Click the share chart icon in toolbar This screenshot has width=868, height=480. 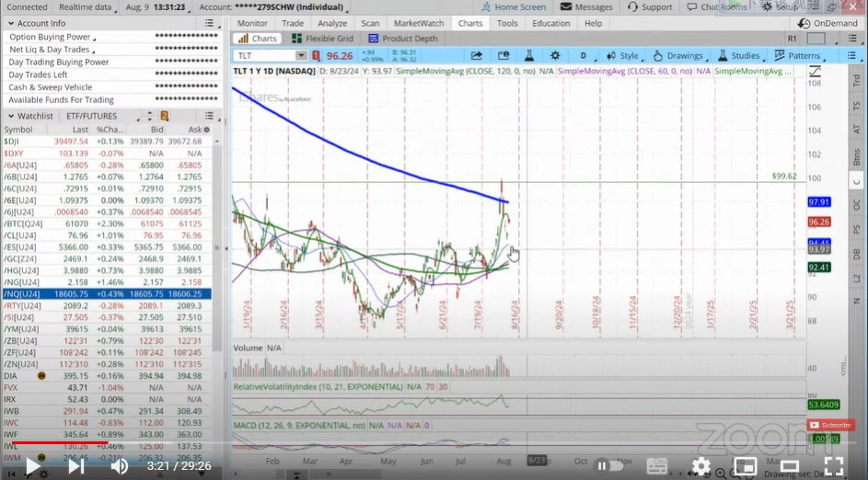476,56
